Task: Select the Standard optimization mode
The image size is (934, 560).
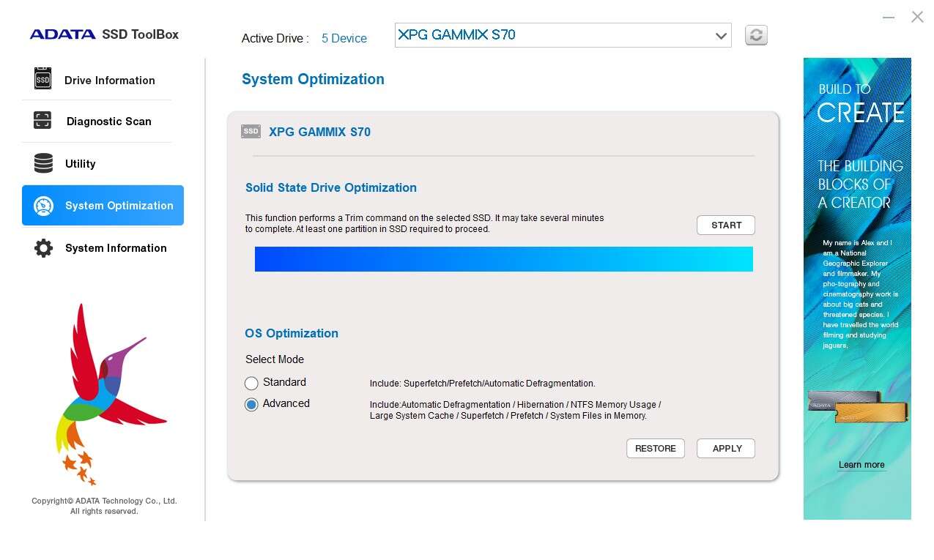Action: pos(251,383)
